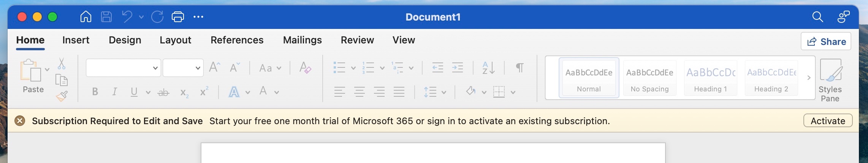Cut selection with the scissors icon
The image size is (868, 163).
coord(62,64)
